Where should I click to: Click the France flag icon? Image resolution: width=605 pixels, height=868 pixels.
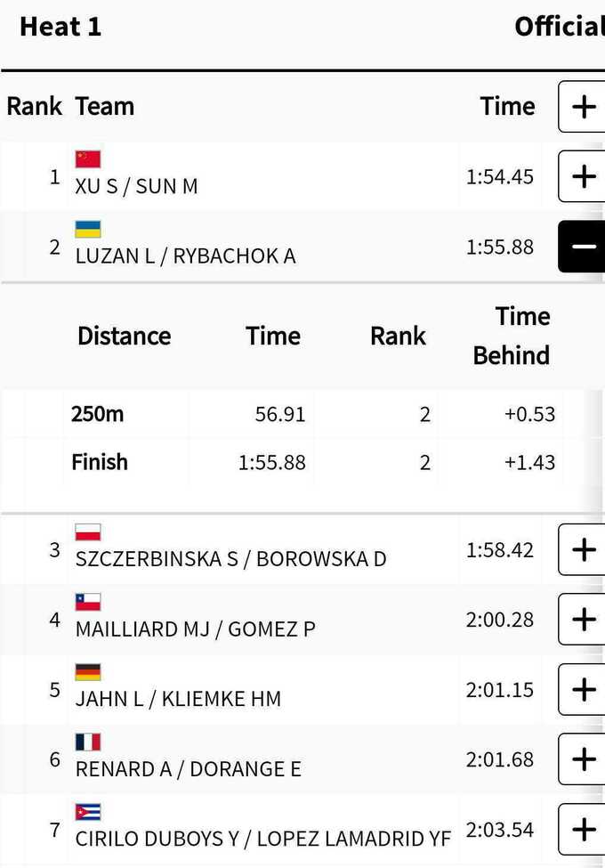click(88, 742)
